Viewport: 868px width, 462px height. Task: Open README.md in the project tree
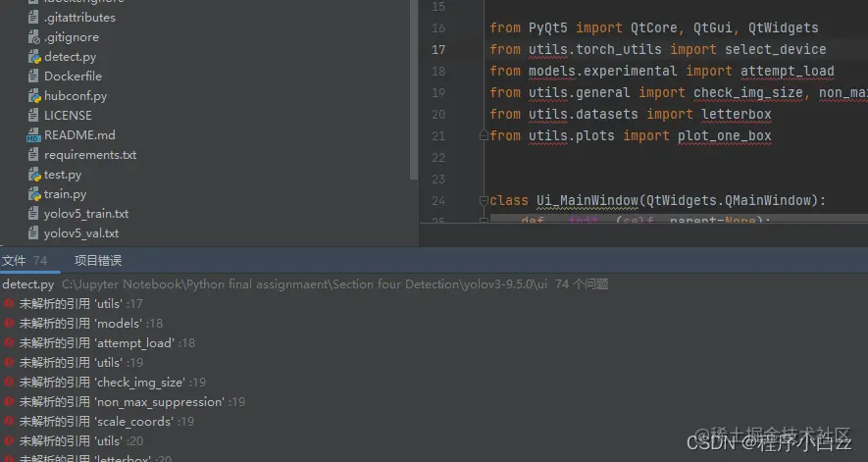click(x=79, y=135)
